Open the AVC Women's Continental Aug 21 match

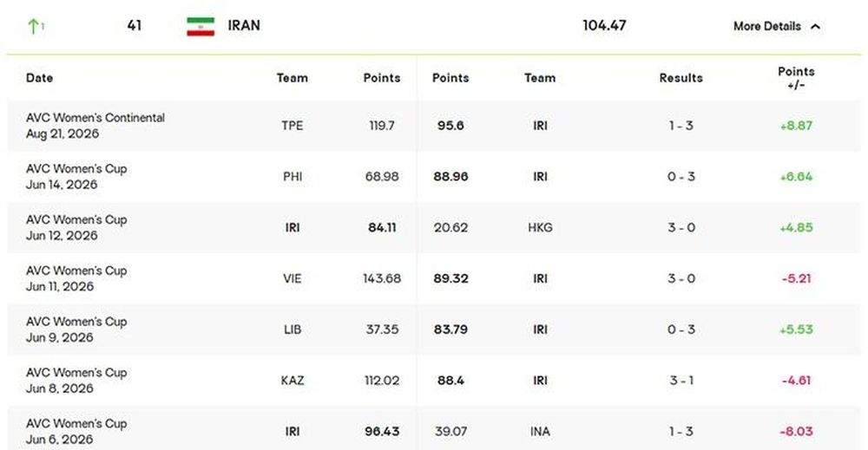[x=434, y=126]
